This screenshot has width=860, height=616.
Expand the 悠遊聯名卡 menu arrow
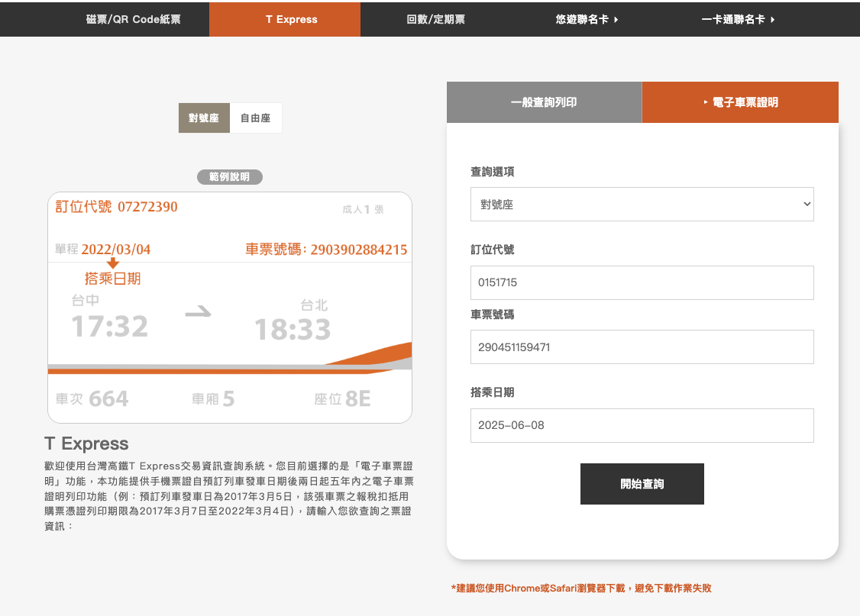(x=616, y=20)
